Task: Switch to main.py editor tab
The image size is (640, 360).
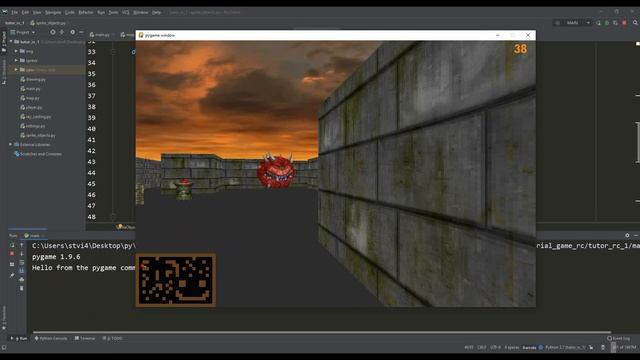Action: tap(100, 35)
